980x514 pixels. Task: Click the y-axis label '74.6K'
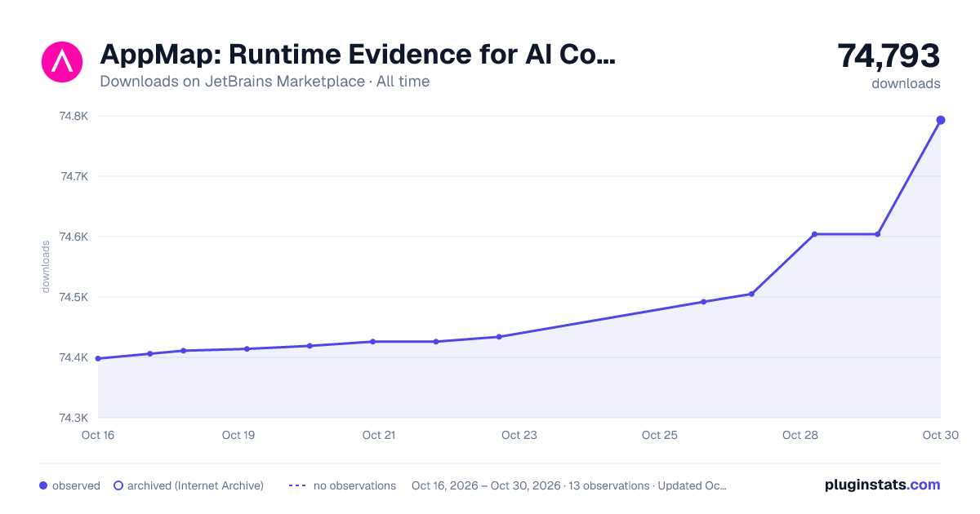[74, 237]
